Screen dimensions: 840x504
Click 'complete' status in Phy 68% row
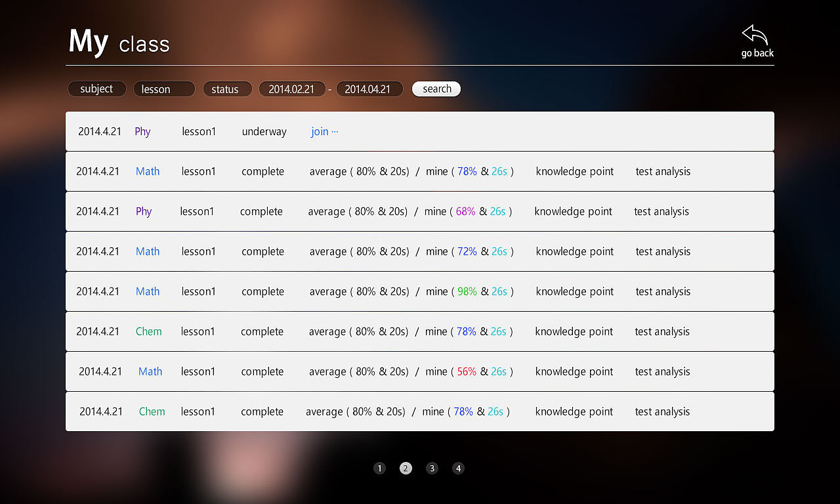(261, 212)
